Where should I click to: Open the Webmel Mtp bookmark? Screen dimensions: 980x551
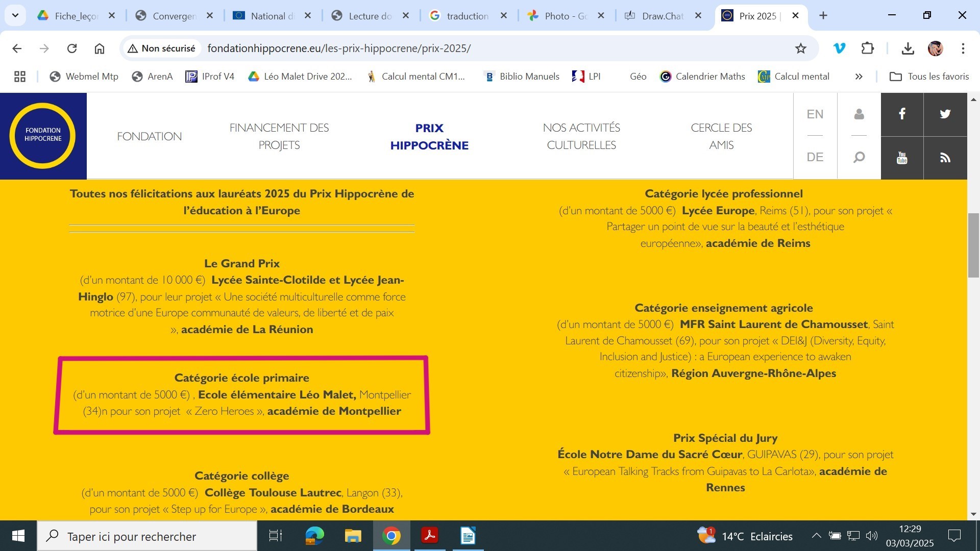[84, 77]
